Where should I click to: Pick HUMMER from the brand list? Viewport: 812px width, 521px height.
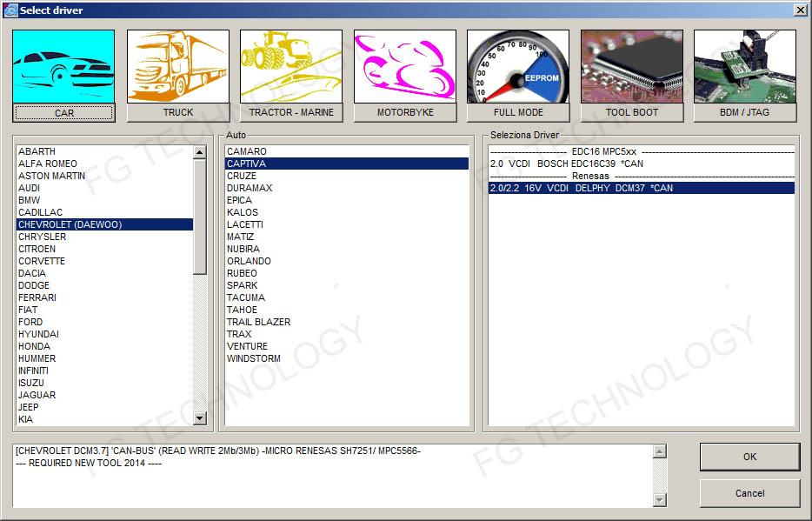pyautogui.click(x=104, y=358)
